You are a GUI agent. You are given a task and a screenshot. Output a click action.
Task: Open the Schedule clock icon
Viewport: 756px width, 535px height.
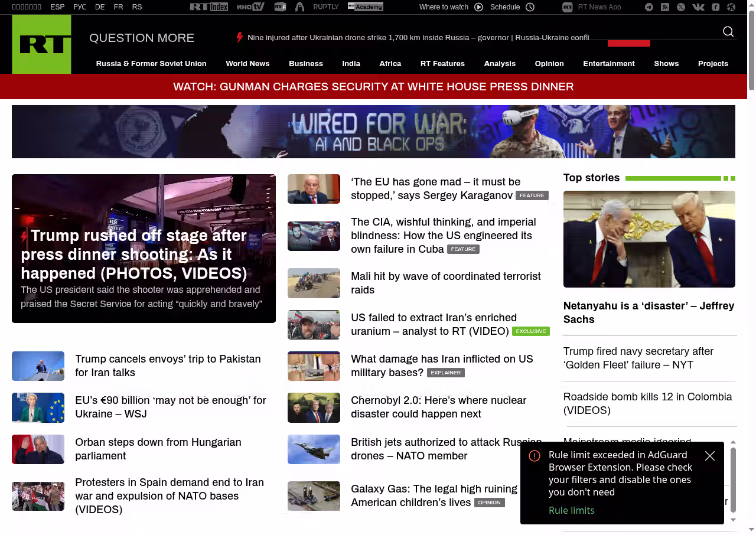(x=530, y=7)
